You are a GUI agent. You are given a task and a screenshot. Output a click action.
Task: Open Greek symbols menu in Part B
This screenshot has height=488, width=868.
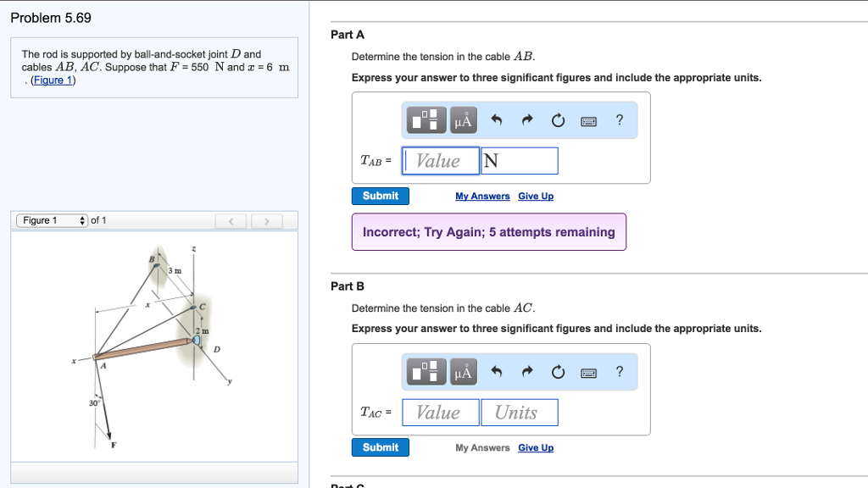click(x=464, y=371)
